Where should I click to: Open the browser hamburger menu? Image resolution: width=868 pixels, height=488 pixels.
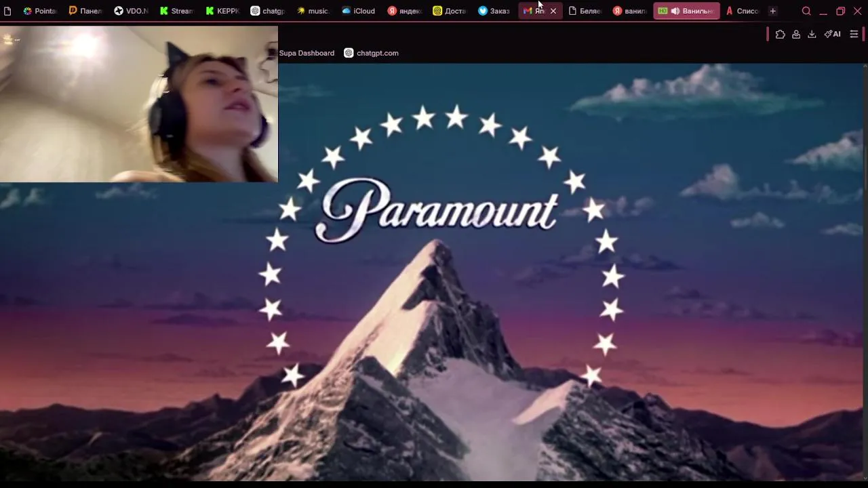click(854, 35)
